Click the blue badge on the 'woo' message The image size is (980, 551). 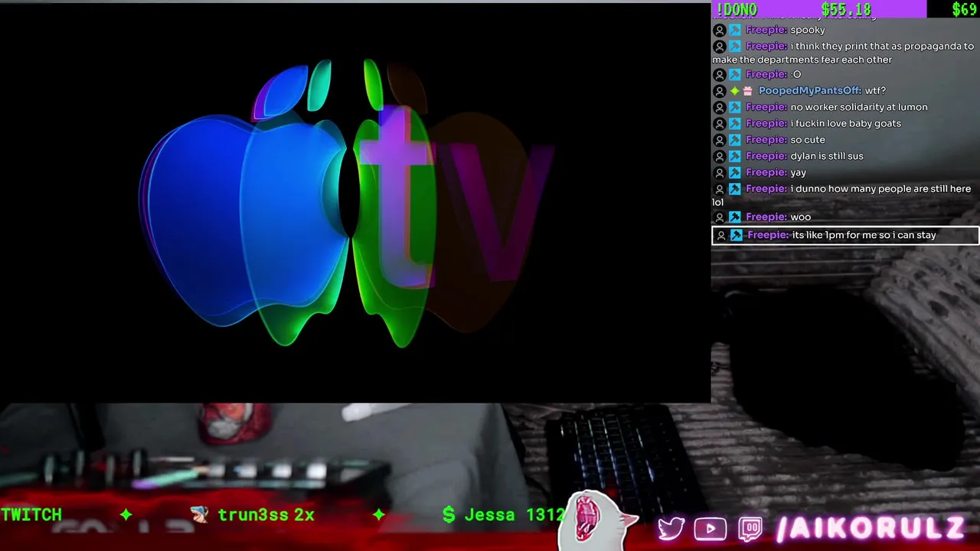[x=735, y=217]
